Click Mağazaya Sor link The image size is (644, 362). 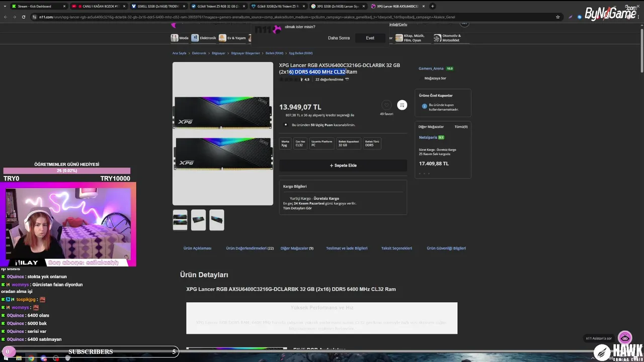(x=435, y=78)
